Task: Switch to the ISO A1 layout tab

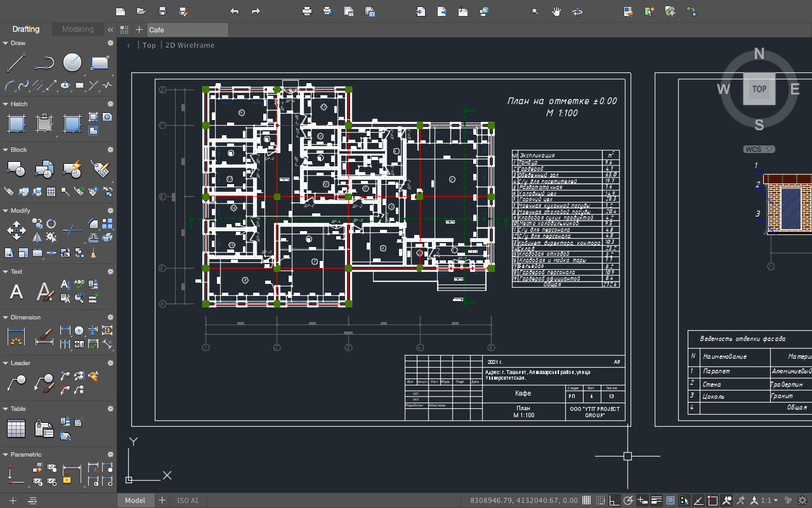Action: tap(187, 500)
